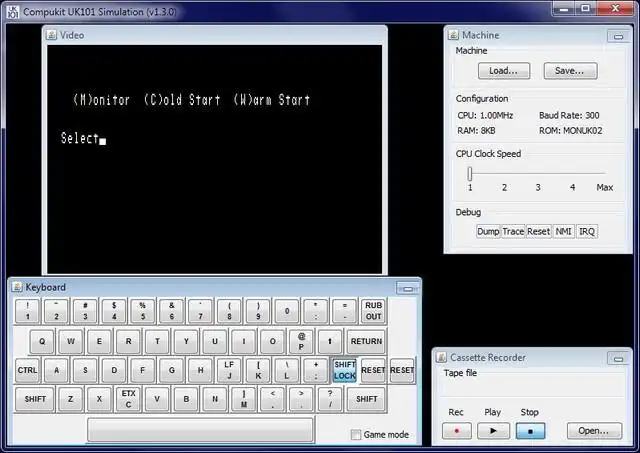Screen dimensions: 640x453
Task: Click the Save... machine button
Action: click(x=570, y=71)
